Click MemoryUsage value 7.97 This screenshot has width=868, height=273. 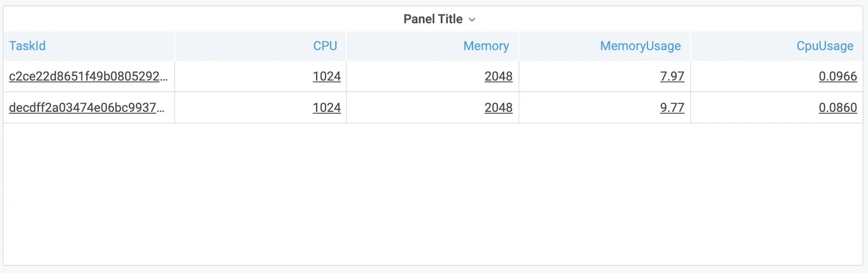[672, 76]
